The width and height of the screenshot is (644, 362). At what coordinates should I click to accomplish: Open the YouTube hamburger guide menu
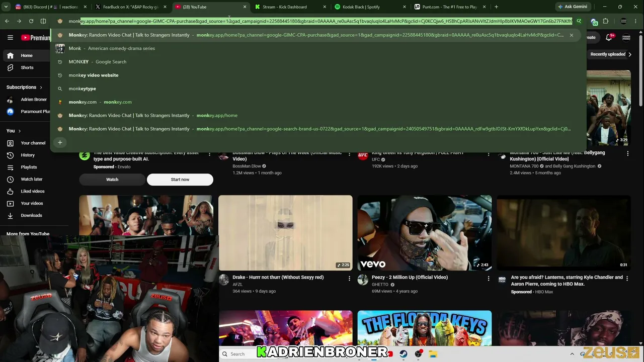coord(10,38)
